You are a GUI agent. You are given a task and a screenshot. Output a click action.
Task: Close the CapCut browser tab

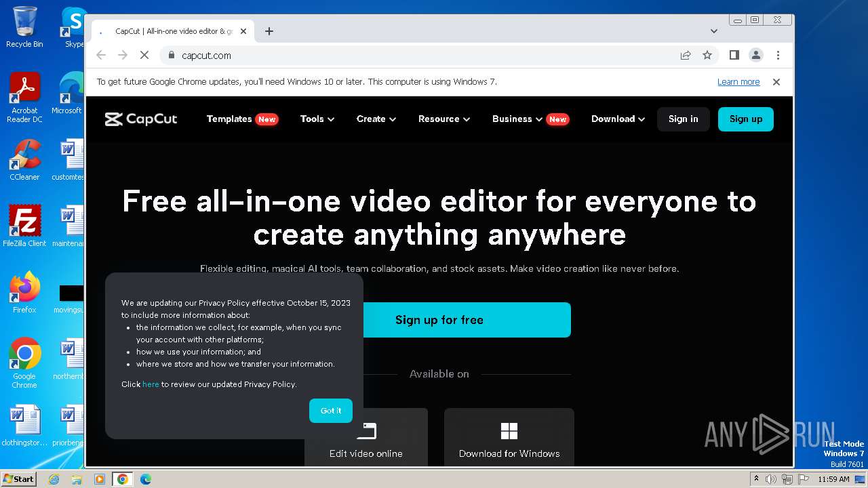tap(243, 31)
